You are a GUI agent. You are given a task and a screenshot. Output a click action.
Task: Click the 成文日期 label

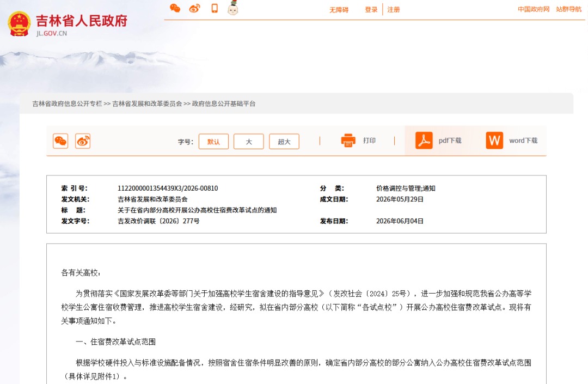click(x=334, y=199)
